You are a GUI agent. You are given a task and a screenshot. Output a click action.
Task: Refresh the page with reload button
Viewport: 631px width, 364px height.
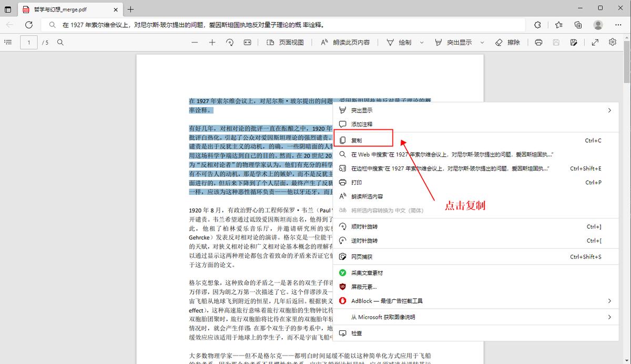pos(28,24)
